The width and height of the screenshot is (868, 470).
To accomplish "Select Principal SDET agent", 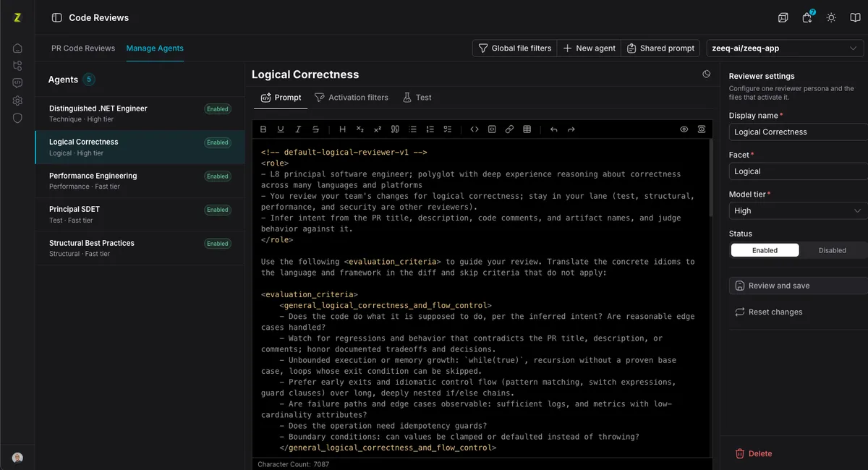I will [x=140, y=215].
